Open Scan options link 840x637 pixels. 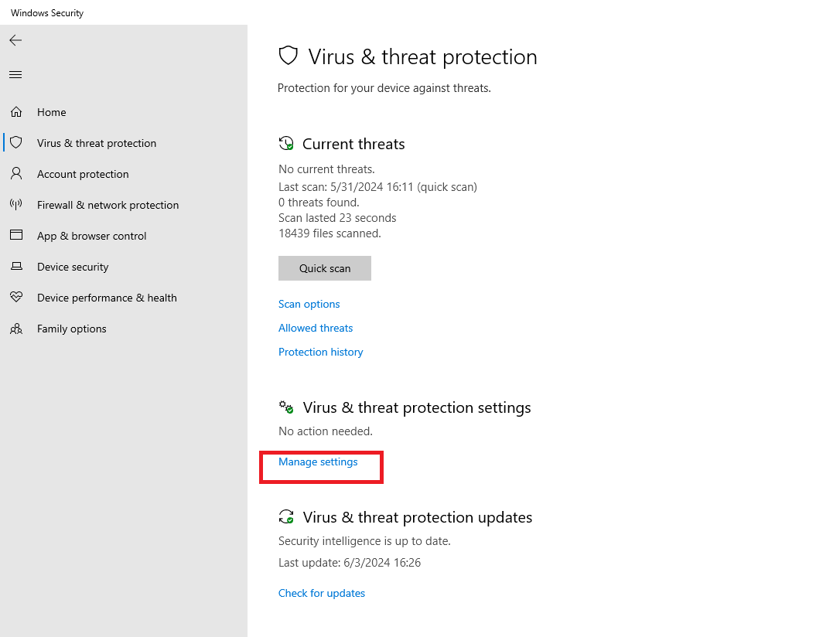pos(309,304)
